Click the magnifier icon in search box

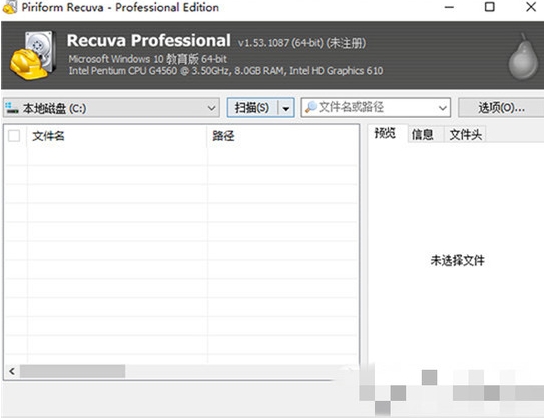click(311, 107)
